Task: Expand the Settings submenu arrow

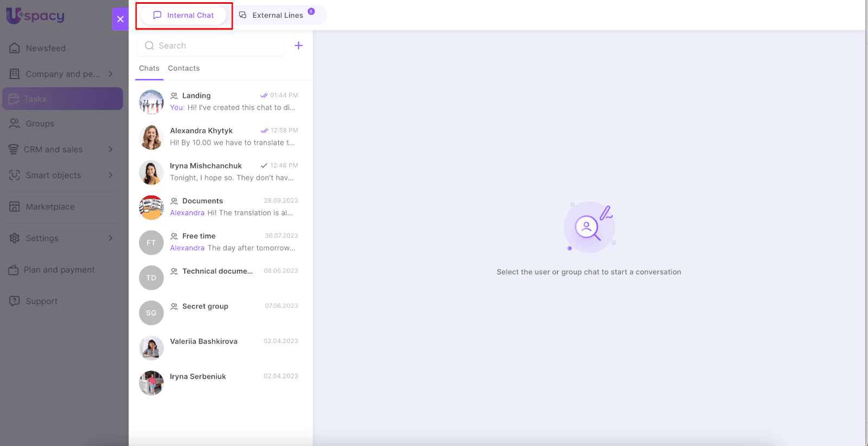Action: pyautogui.click(x=111, y=238)
